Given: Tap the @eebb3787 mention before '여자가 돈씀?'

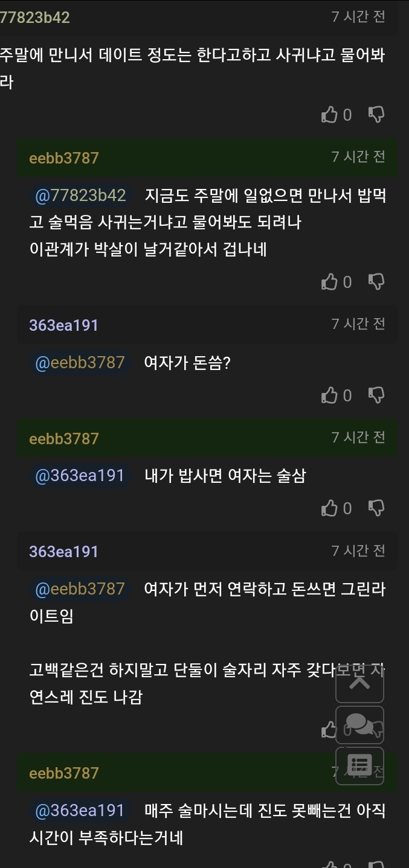Looking at the screenshot, I should 80,363.
